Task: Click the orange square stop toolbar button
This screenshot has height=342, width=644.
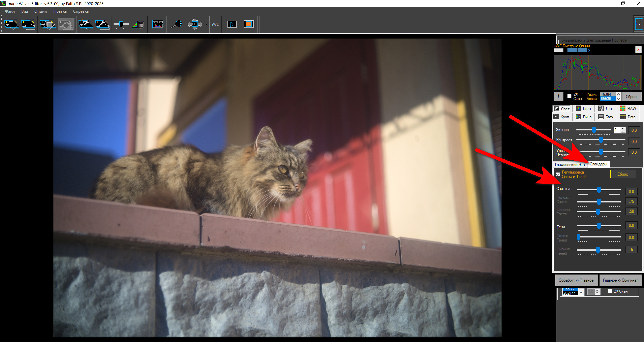Action: (x=249, y=24)
